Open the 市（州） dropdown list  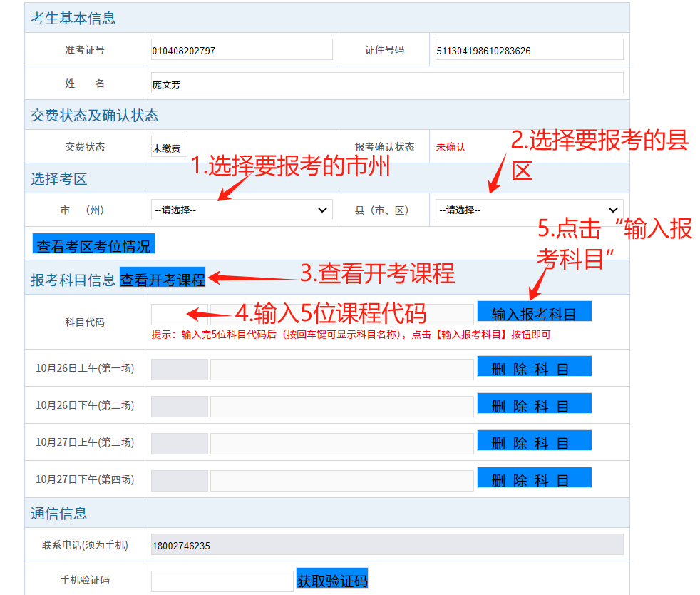click(242, 210)
